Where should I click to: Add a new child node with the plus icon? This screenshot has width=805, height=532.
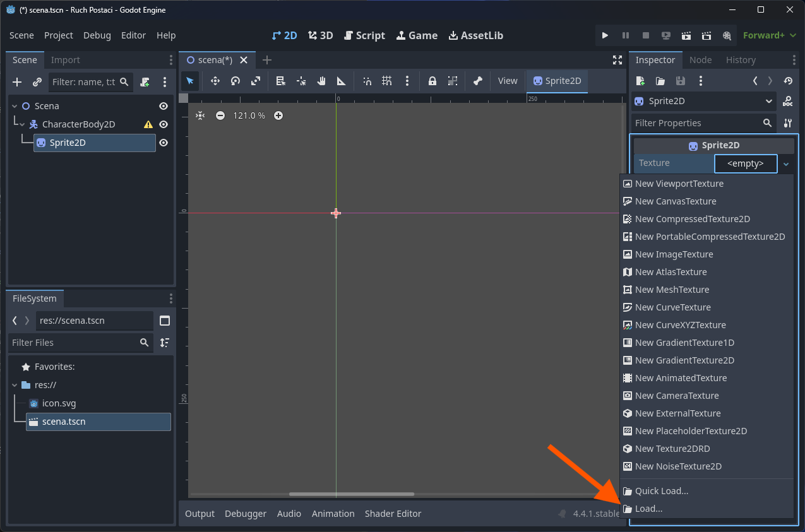pos(17,82)
